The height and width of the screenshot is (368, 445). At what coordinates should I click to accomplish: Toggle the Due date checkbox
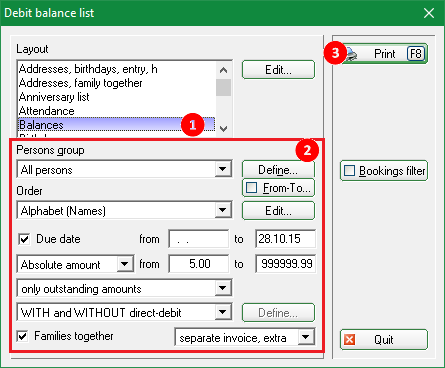coord(24,239)
